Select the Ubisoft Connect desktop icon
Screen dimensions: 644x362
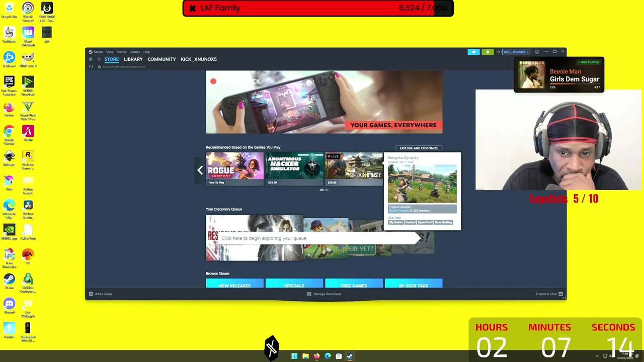pyautogui.click(x=28, y=12)
